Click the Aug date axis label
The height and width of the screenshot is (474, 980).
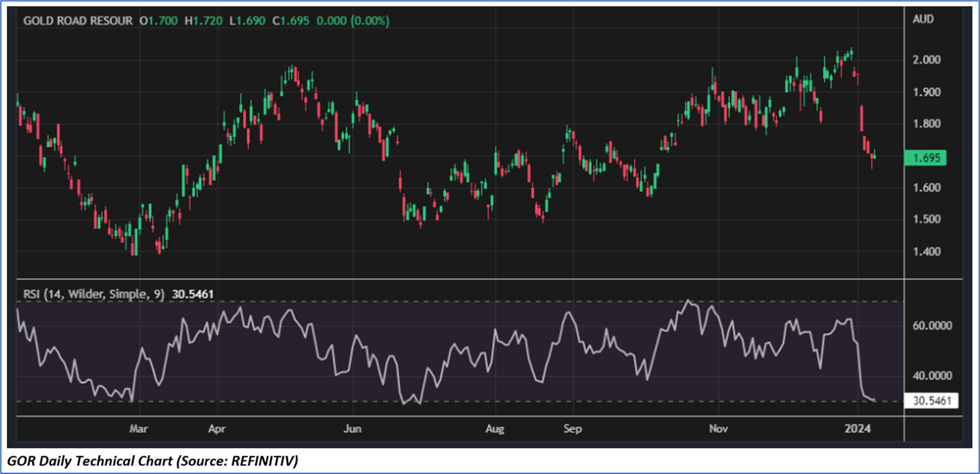495,428
